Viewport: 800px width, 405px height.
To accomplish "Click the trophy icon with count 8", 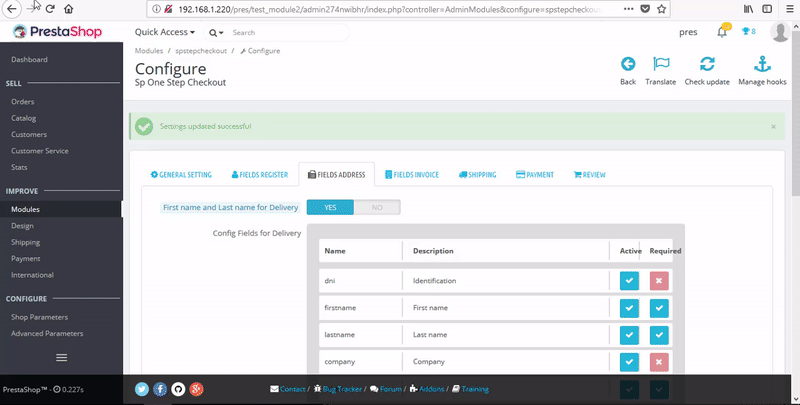I will pyautogui.click(x=748, y=32).
